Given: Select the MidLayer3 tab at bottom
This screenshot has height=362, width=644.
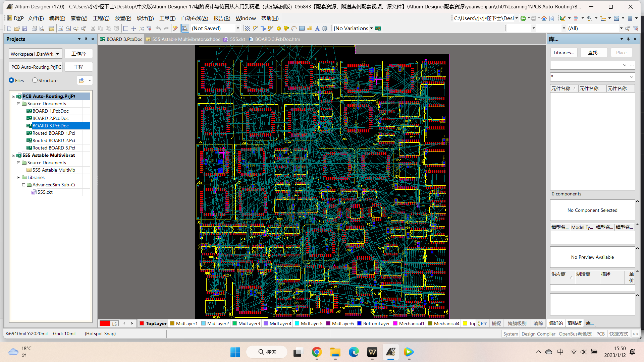Looking at the screenshot, I should pos(246,323).
